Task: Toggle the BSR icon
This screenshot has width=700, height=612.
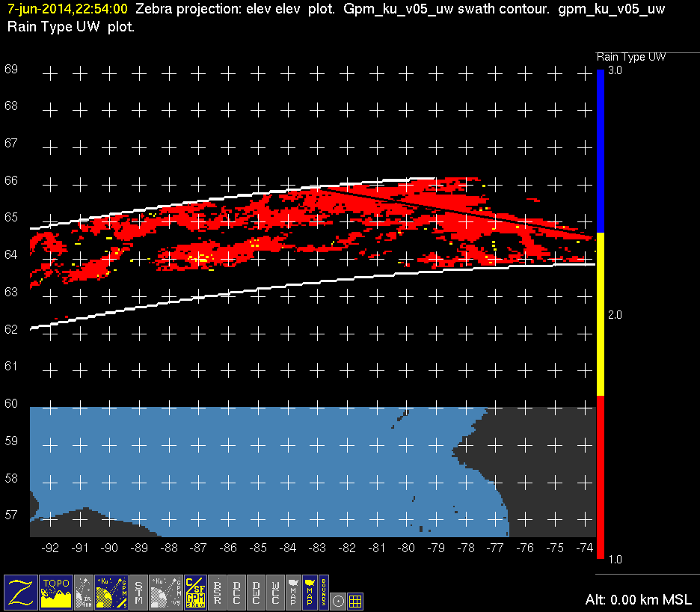Action: click(217, 593)
